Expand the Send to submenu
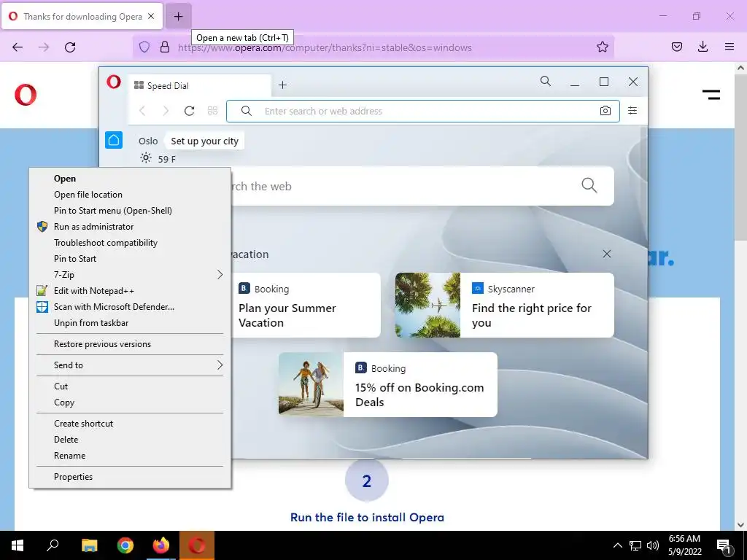Viewport: 747px width, 560px height. point(130,365)
